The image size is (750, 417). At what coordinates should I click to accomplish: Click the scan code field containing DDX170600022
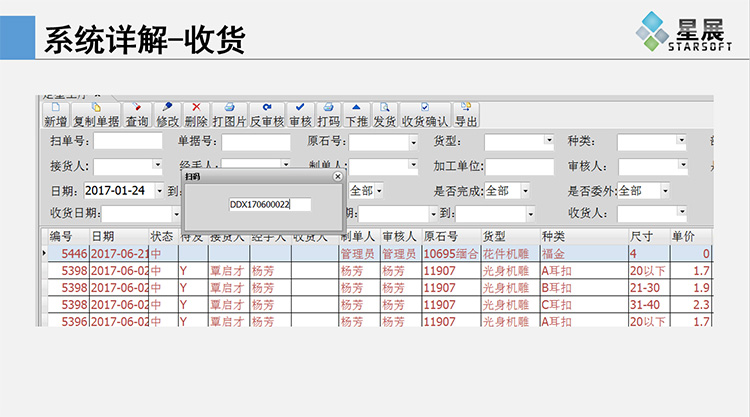268,204
